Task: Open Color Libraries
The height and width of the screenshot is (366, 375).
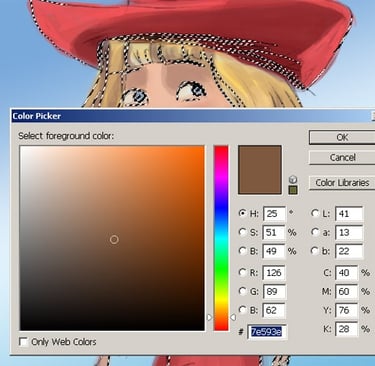Action: click(x=342, y=183)
